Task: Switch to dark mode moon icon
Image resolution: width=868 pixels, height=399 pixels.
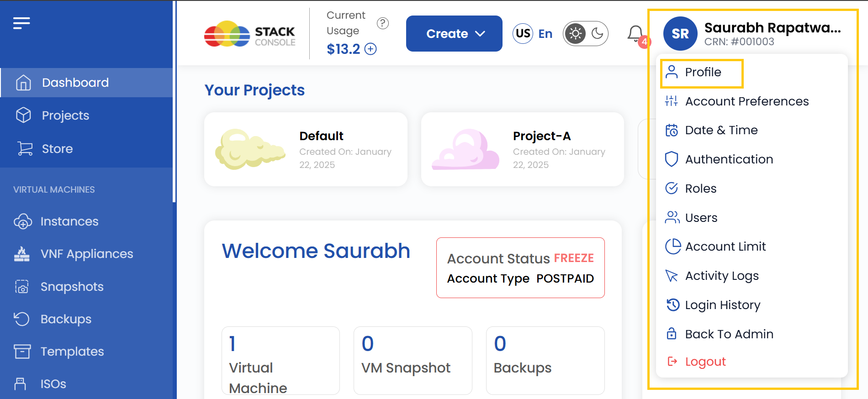Action: (x=597, y=34)
